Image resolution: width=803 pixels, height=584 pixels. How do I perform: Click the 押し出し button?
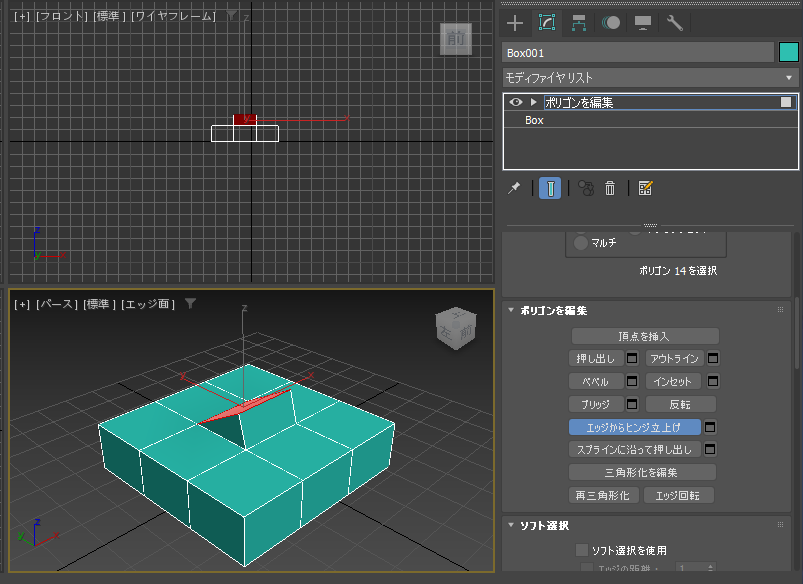pyautogui.click(x=596, y=359)
